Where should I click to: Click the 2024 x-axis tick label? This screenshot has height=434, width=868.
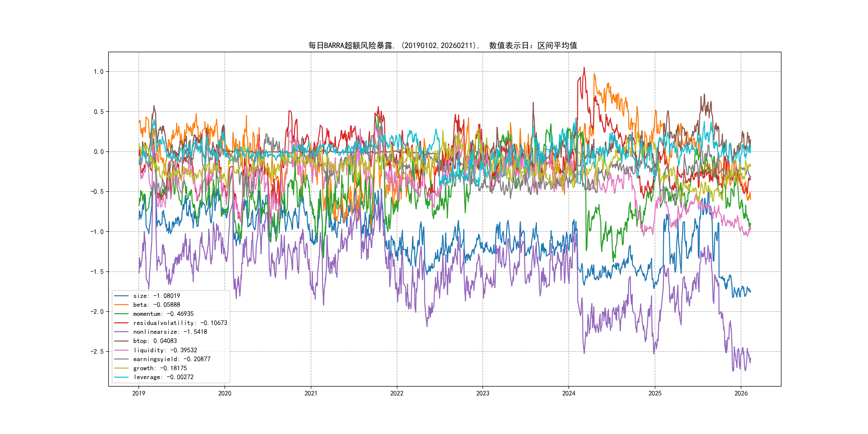click(569, 393)
